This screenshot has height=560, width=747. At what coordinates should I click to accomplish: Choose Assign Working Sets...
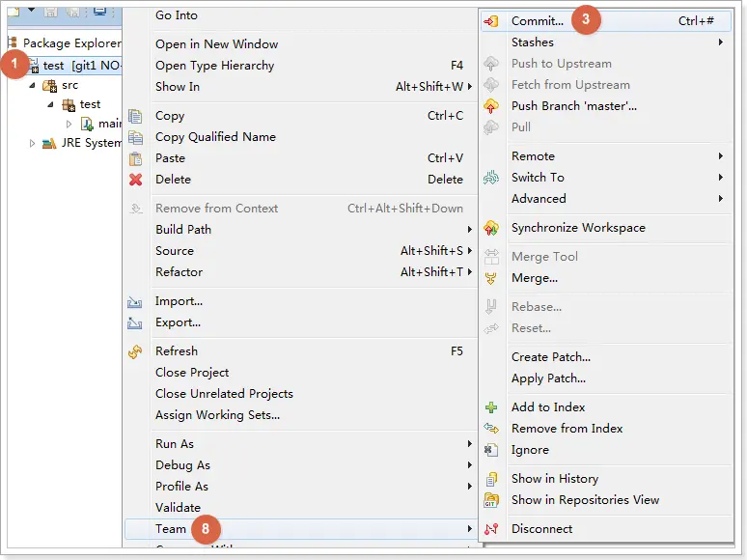(x=300, y=415)
